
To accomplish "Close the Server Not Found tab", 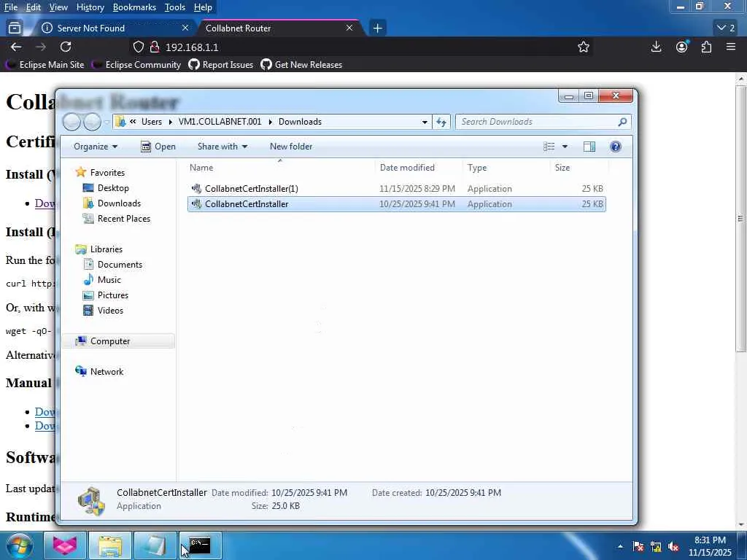I will (x=185, y=28).
